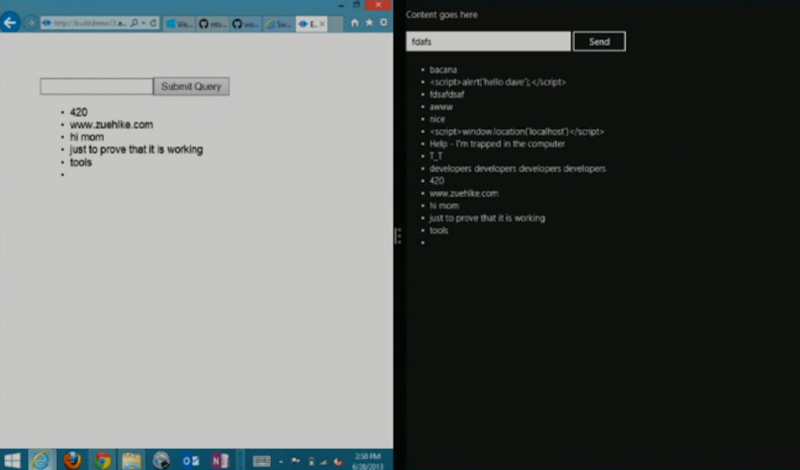Click the Send button in app
800x470 pixels.
tap(599, 42)
